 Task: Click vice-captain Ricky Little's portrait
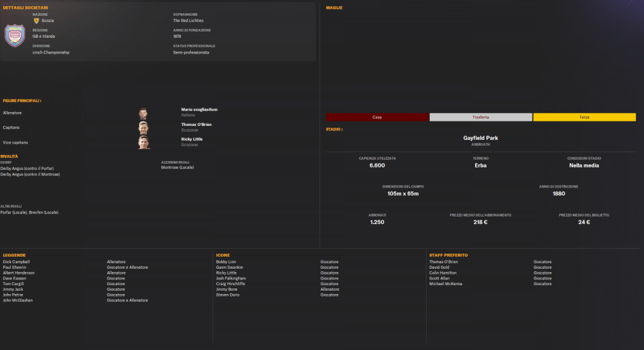(144, 142)
